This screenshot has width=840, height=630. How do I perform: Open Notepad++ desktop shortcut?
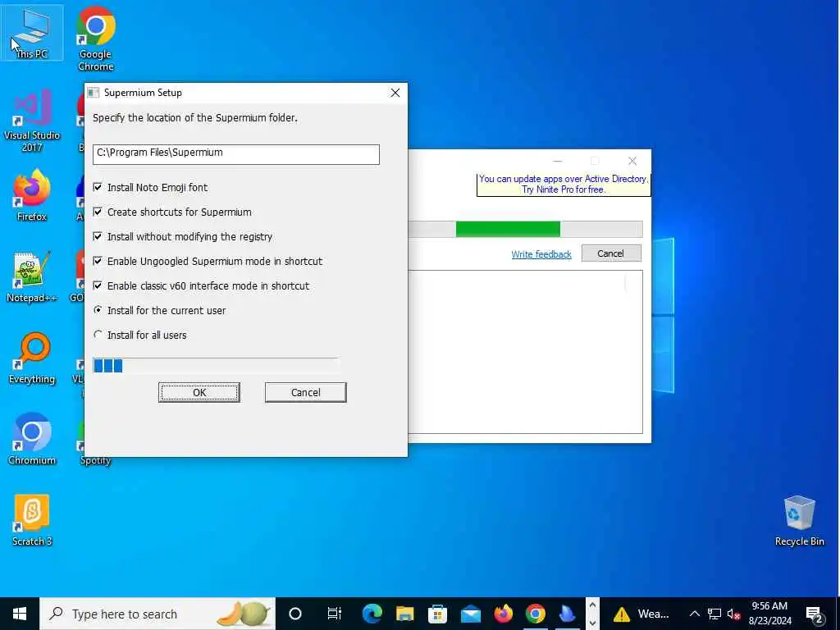tap(32, 277)
